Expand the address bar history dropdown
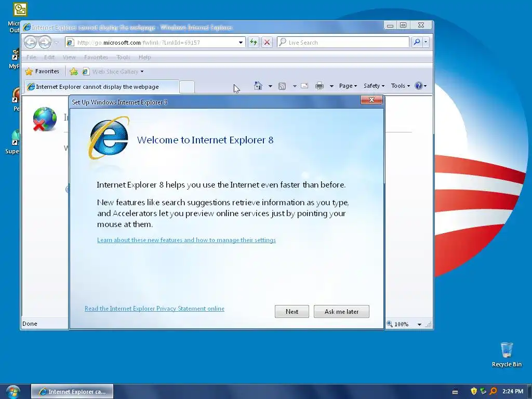 [241, 43]
